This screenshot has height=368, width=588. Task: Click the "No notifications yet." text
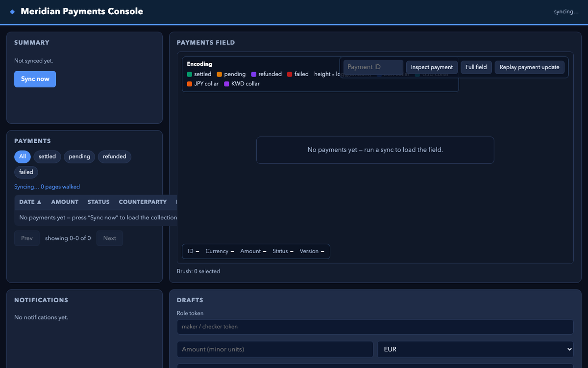[41, 317]
